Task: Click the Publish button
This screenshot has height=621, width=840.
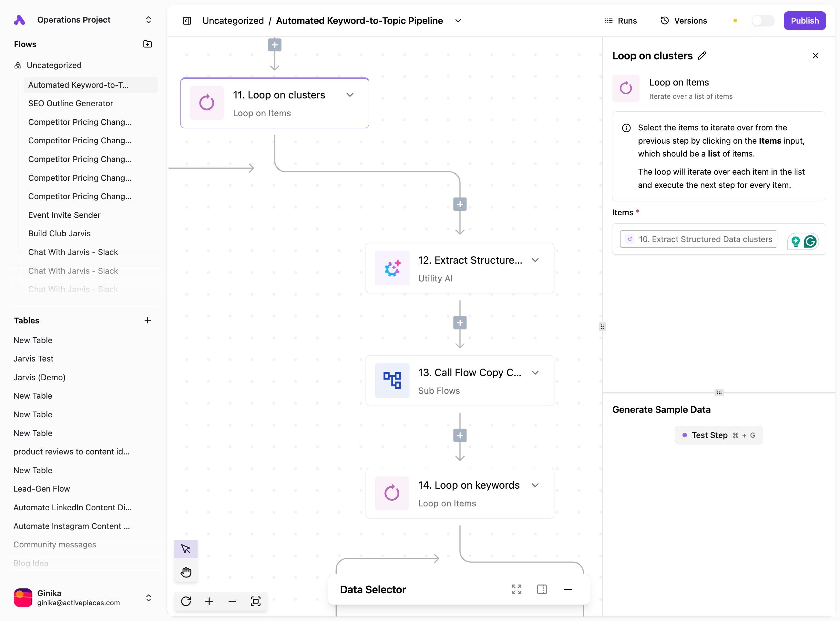Action: (804, 21)
